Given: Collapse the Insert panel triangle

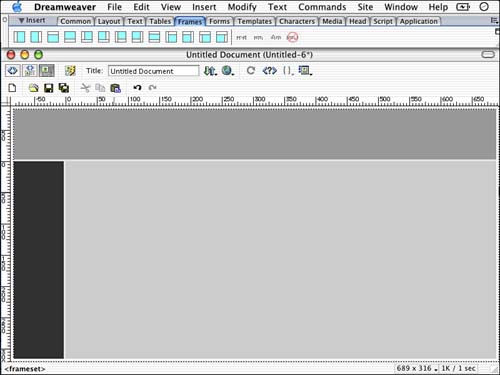Looking at the screenshot, I should click(x=21, y=21).
